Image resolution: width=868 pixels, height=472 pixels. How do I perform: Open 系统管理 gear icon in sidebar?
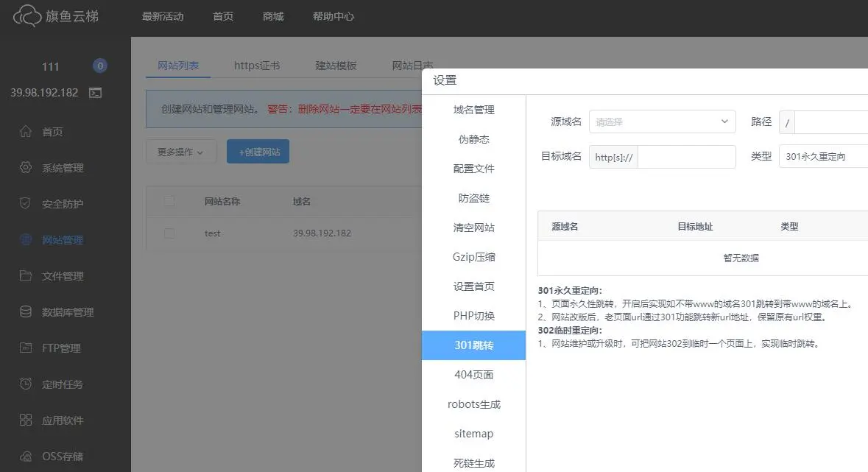[26, 167]
